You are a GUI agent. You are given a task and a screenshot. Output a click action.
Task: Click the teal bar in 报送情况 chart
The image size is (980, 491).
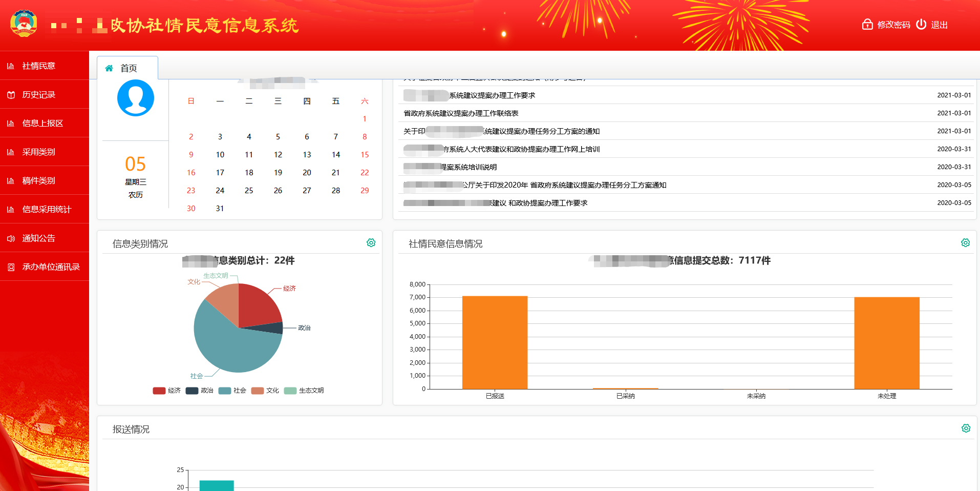coord(217,485)
